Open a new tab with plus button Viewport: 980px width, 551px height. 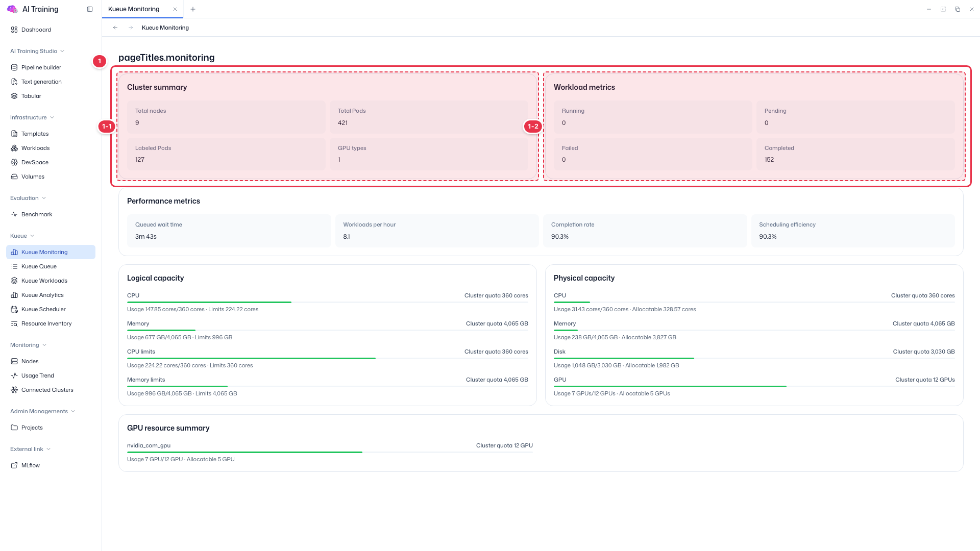pyautogui.click(x=193, y=9)
